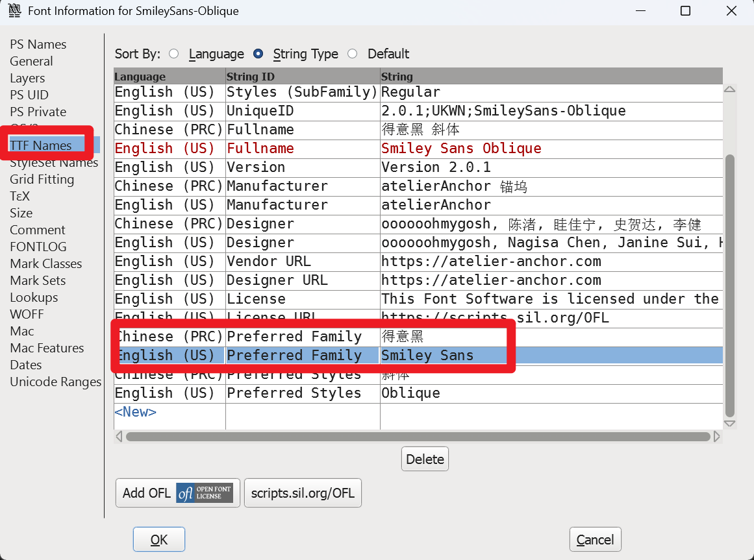
Task: Select the License string 'This Font Software'
Action: point(551,298)
